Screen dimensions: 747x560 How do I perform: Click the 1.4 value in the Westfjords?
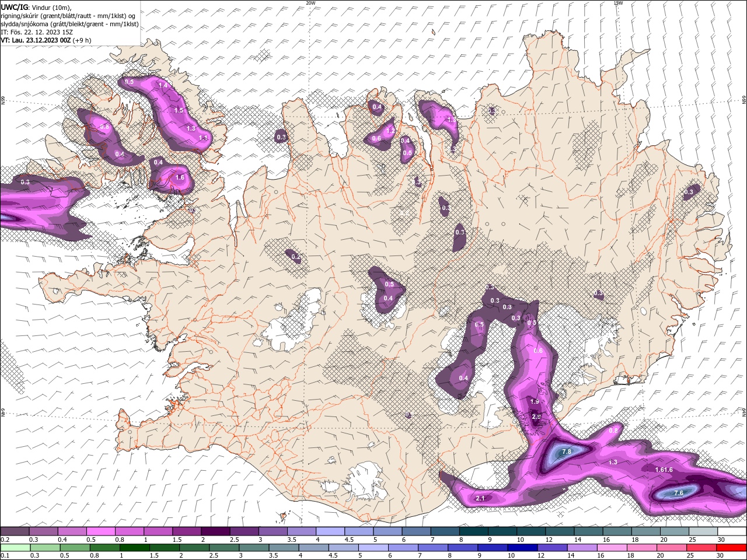tap(163, 86)
